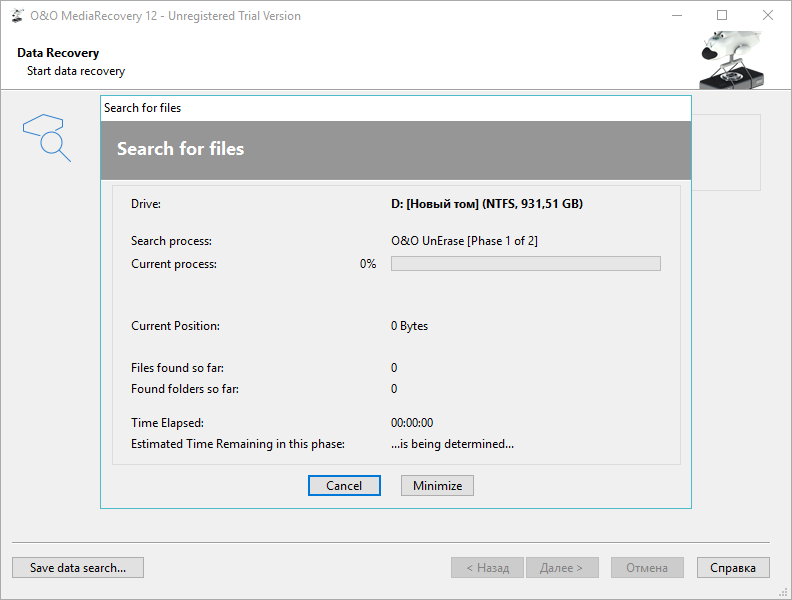Click the Time Elapsed value 00:00:00

412,423
